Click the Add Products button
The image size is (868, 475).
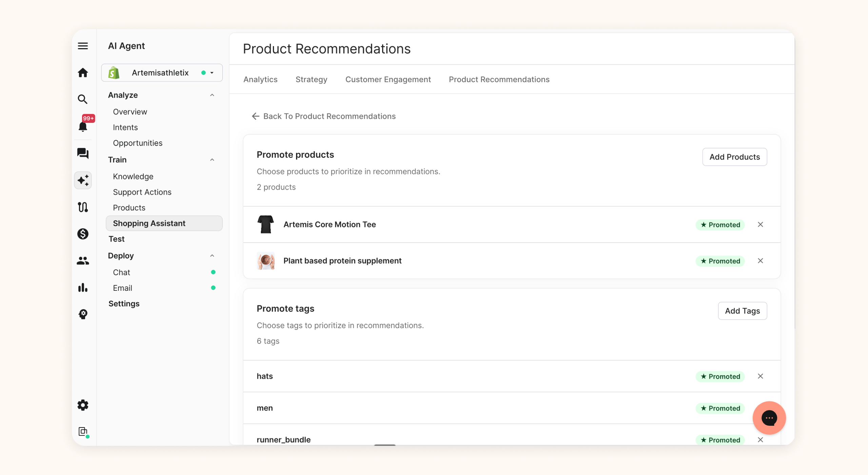(734, 157)
